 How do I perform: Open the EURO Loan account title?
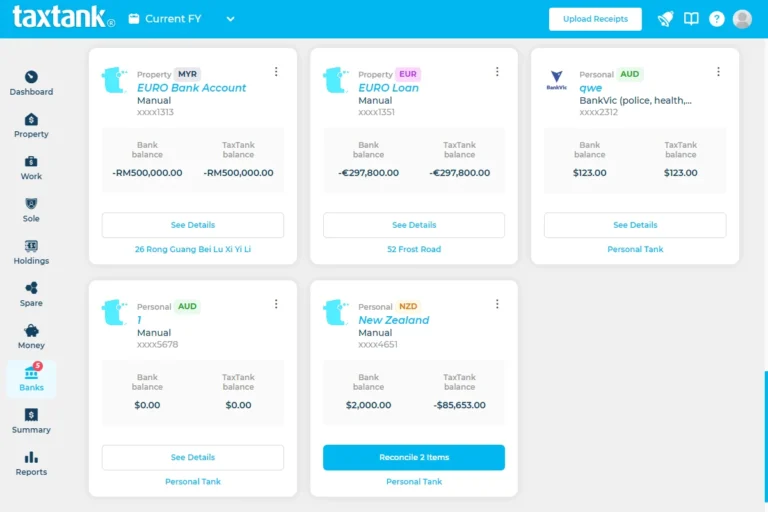(x=388, y=88)
